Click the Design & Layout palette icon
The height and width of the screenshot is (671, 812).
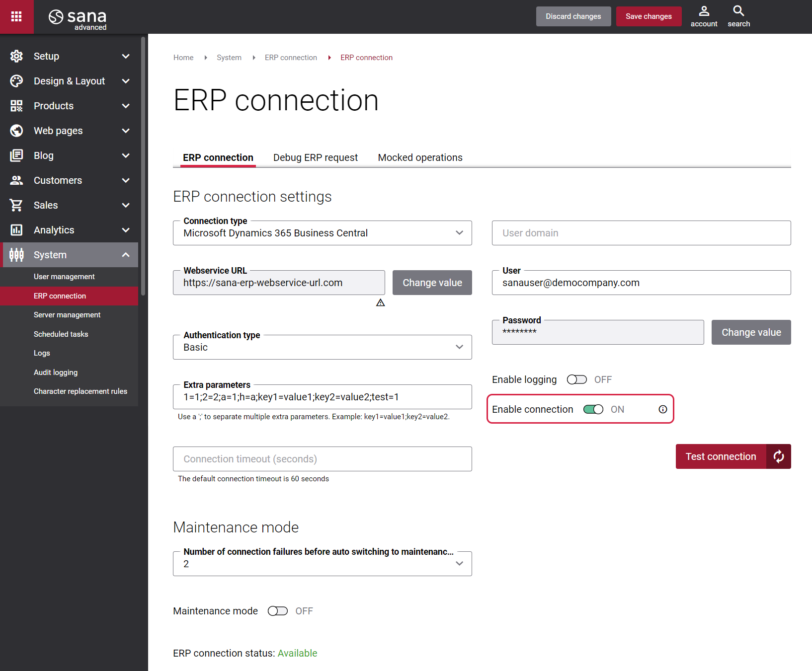16,81
